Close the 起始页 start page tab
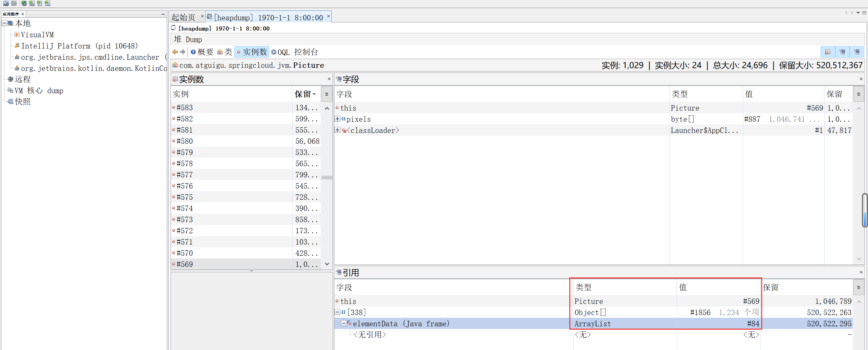The height and width of the screenshot is (350, 868). [x=202, y=16]
